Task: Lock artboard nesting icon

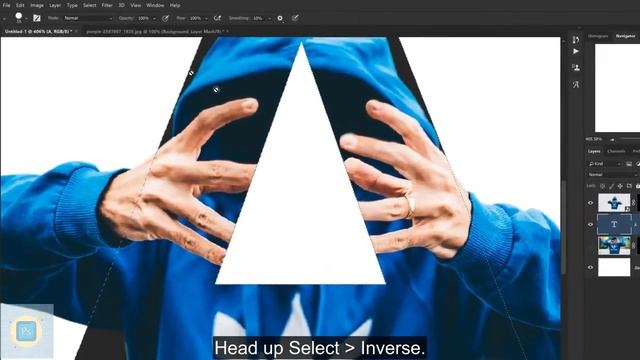Action: [x=629, y=186]
